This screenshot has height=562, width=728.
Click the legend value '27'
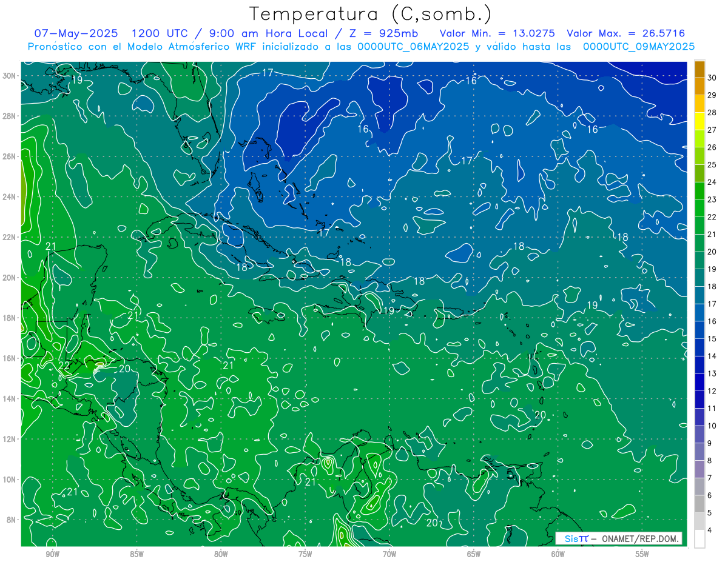tap(712, 130)
